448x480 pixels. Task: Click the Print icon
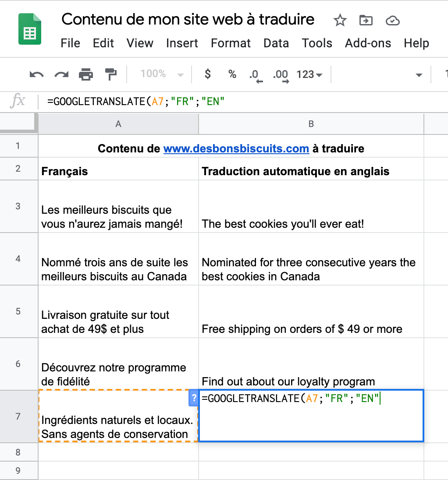point(86,74)
